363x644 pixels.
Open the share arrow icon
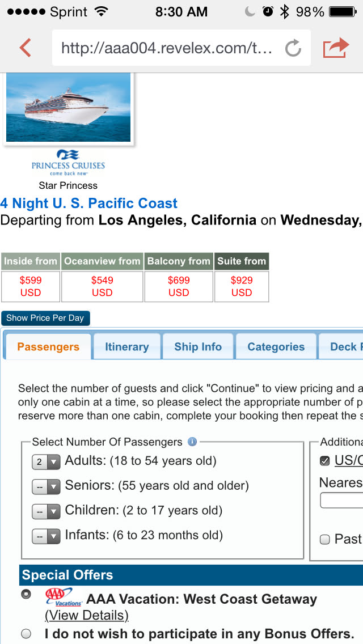(336, 48)
